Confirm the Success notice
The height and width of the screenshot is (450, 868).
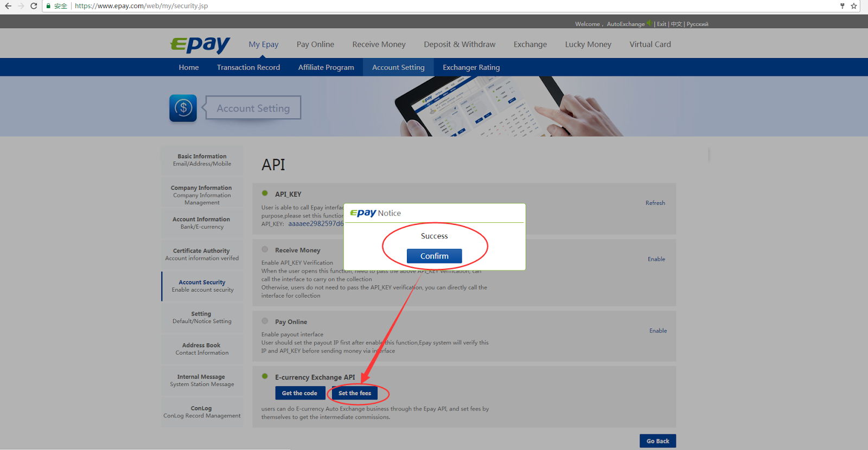coord(435,256)
